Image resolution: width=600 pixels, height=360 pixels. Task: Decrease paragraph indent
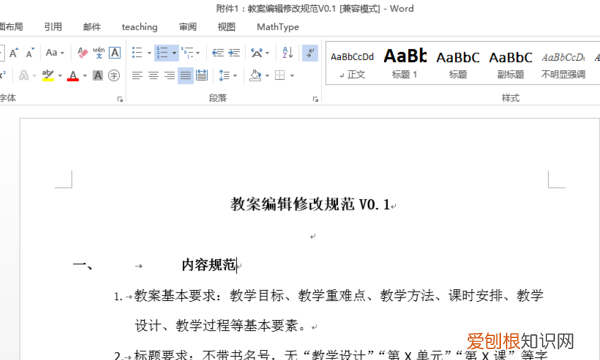coord(218,53)
